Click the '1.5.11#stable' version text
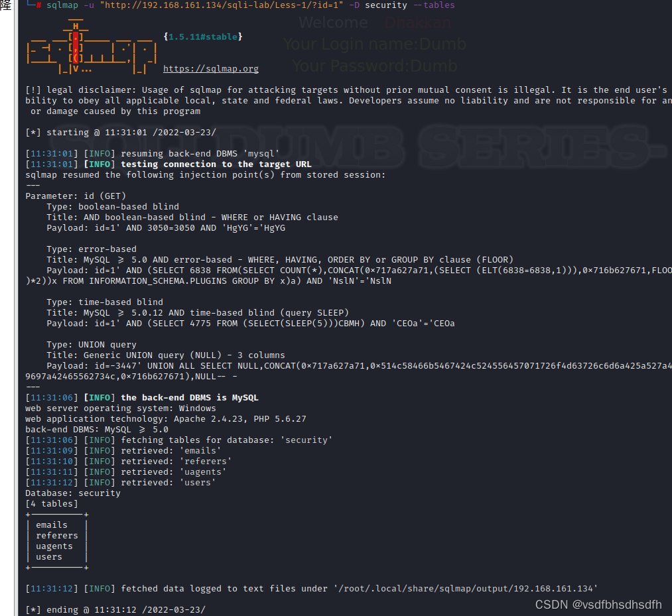Image resolution: width=672 pixels, height=616 pixels. click(x=203, y=37)
